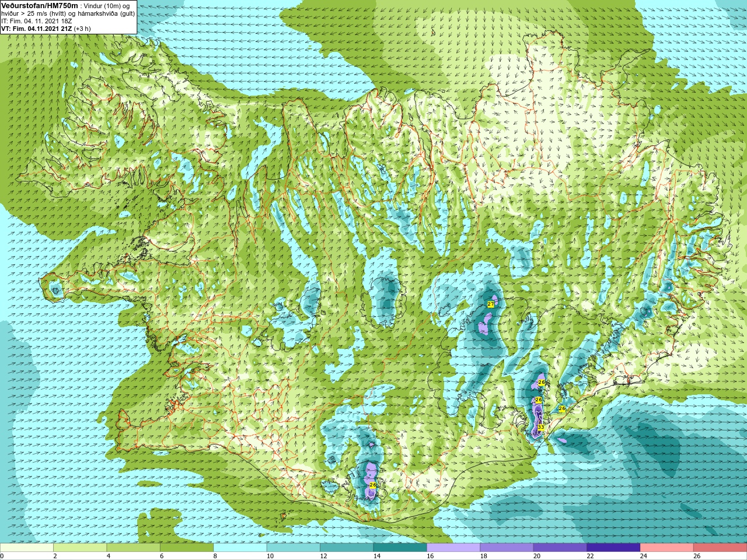
Task: Click the 12–14 m/s teal legend swatch
Action: point(347,548)
